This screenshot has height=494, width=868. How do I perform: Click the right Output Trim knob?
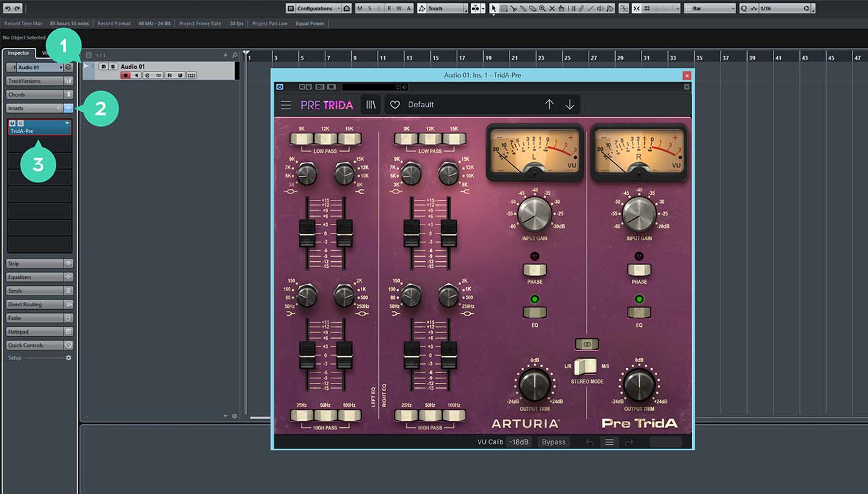click(639, 385)
